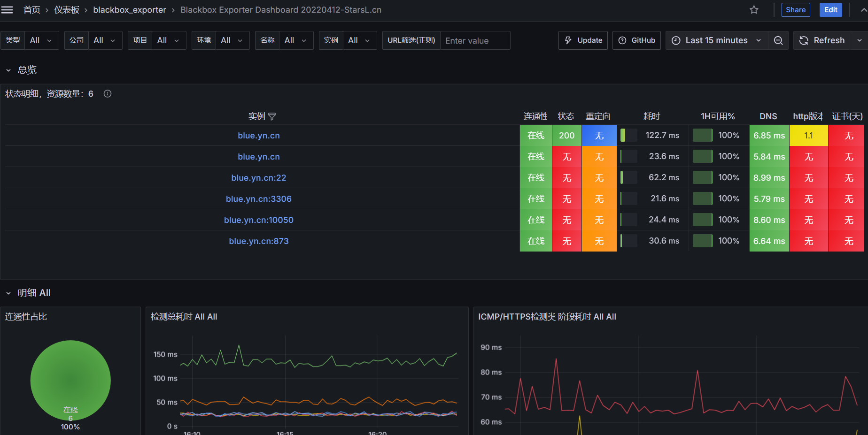
Task: Star this dashboard as favorite
Action: point(754,10)
